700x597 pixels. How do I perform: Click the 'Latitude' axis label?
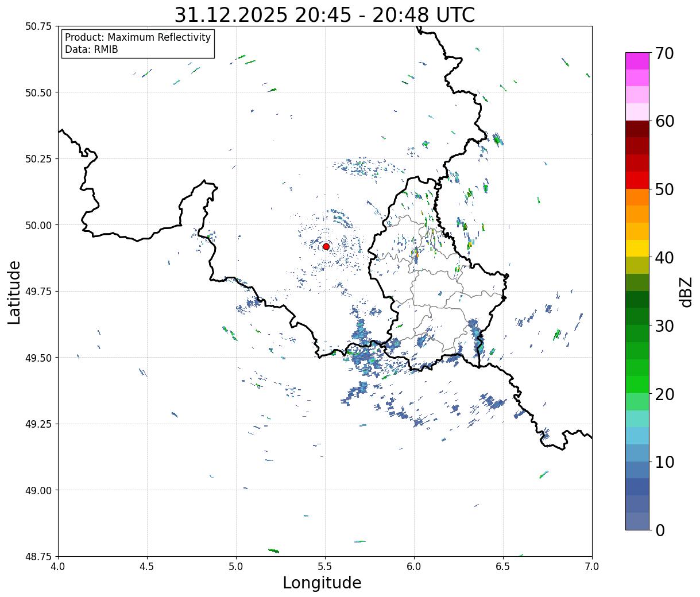(x=14, y=292)
